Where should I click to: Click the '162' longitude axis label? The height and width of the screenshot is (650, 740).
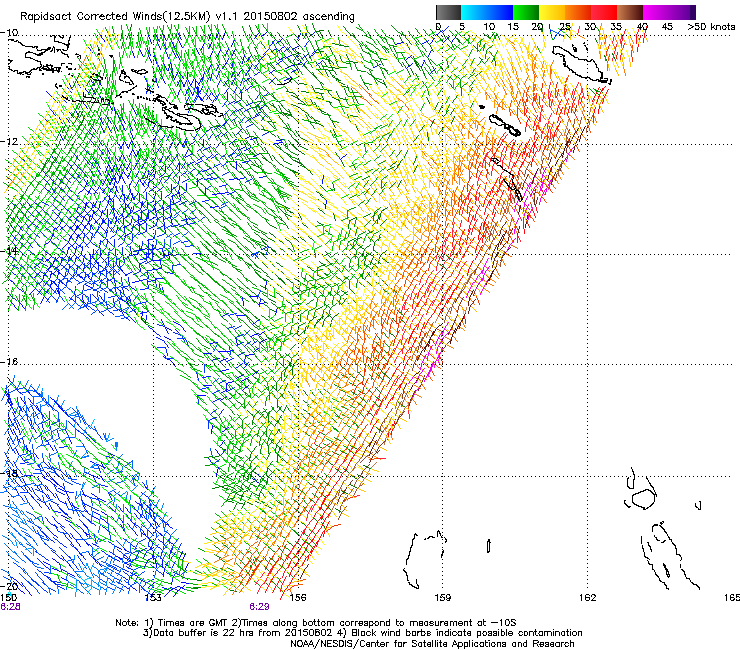[x=588, y=598]
